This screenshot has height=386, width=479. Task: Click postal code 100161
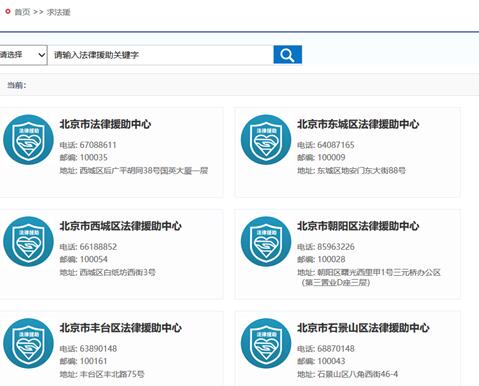tap(93, 361)
